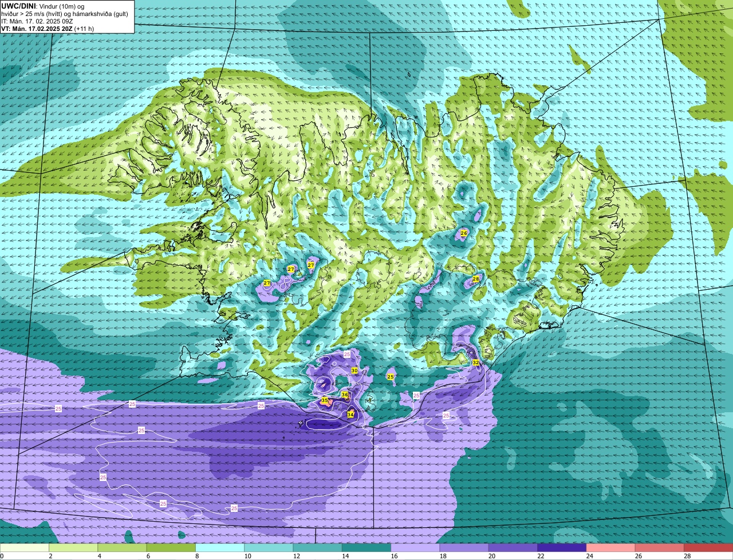Click the 'IT: Mán. 17. 02. 2025 09Z' line
The width and height of the screenshot is (733, 560).
(37, 21)
